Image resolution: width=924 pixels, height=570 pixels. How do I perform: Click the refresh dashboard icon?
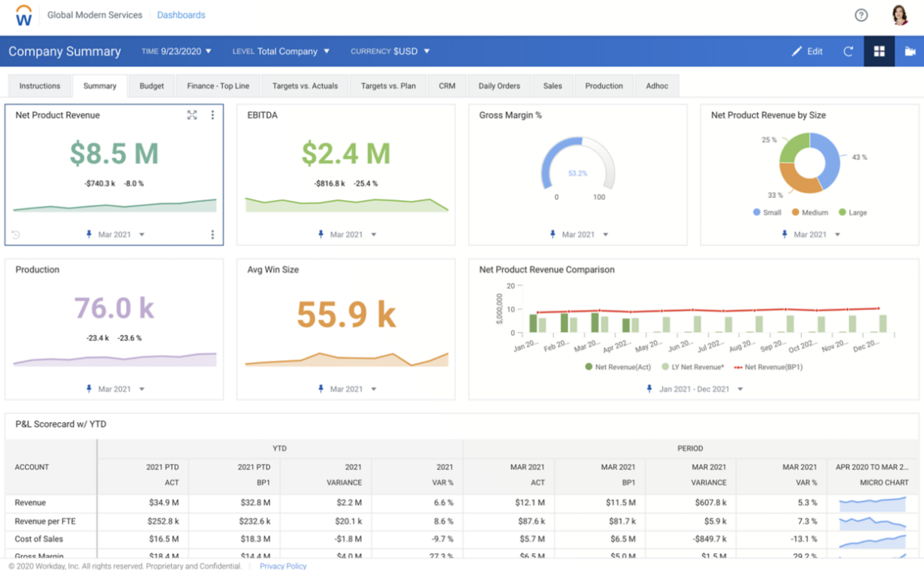848,52
